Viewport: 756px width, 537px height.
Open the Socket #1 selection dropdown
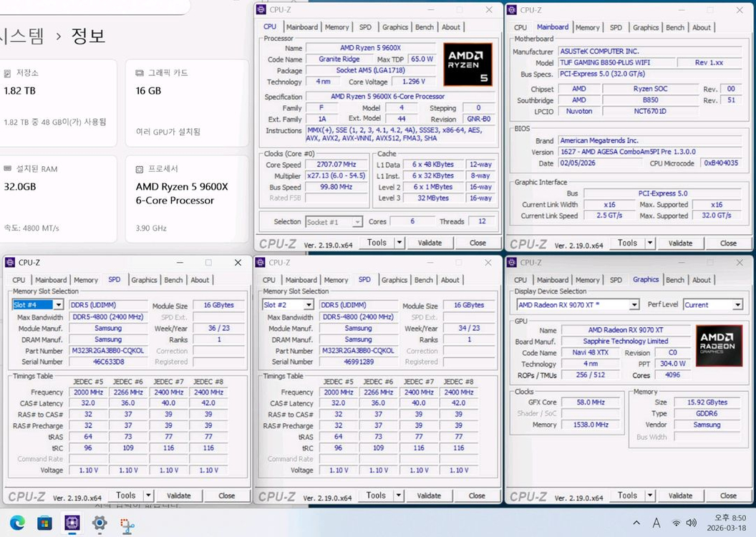(x=334, y=222)
